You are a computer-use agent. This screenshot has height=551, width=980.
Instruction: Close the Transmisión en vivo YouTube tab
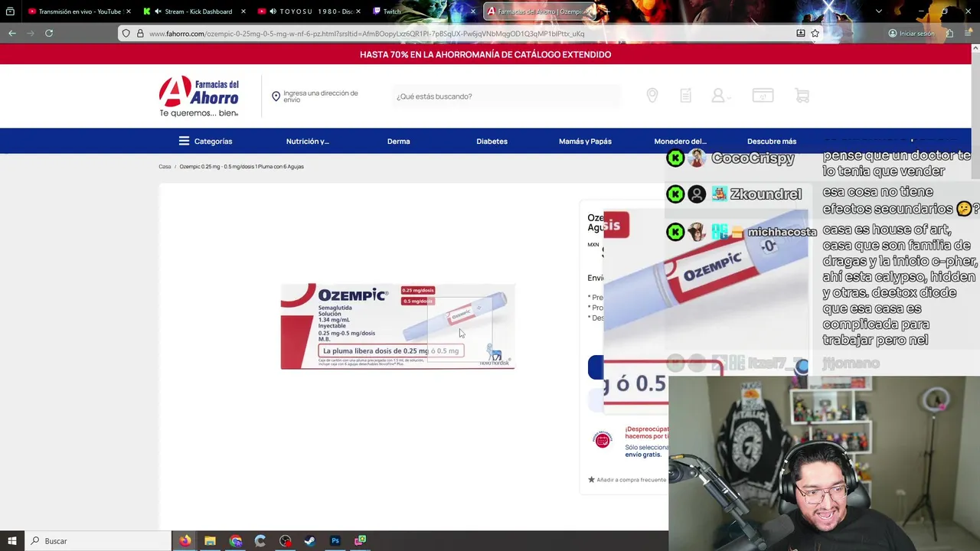pos(129,11)
